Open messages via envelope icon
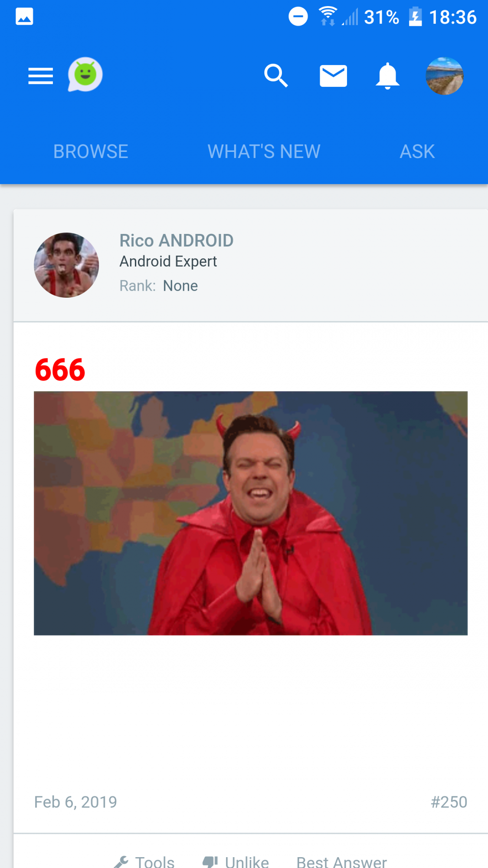The height and width of the screenshot is (868, 488). (x=333, y=76)
